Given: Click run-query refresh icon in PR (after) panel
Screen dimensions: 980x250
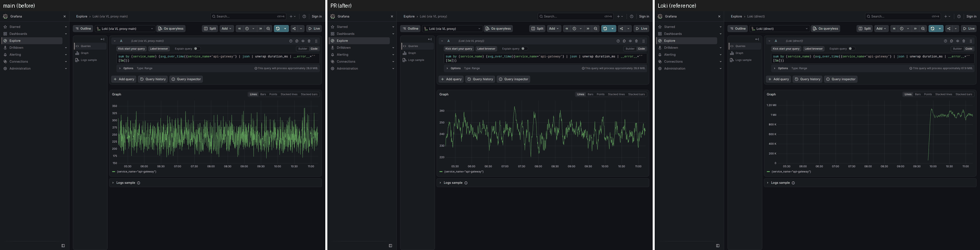Looking at the screenshot, I should 605,29.
